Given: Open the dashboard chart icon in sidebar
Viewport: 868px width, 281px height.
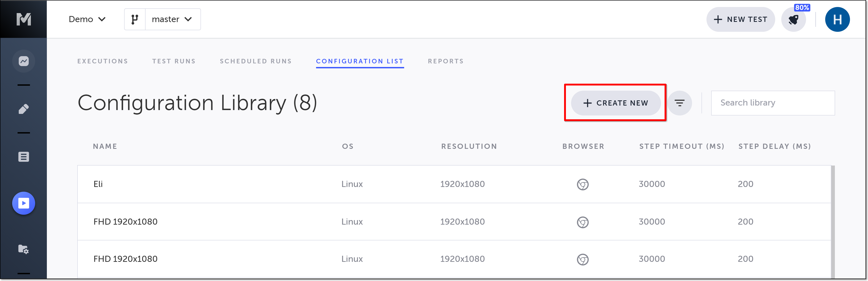Looking at the screenshot, I should click(24, 61).
